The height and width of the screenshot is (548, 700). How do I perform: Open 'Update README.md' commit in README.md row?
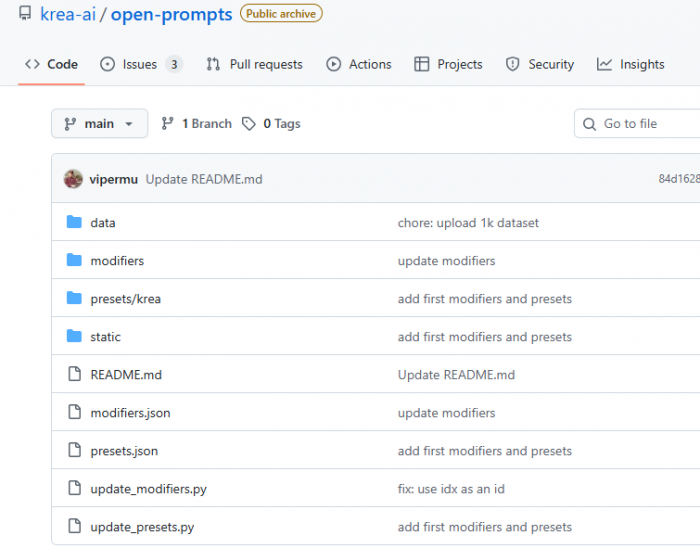point(456,375)
